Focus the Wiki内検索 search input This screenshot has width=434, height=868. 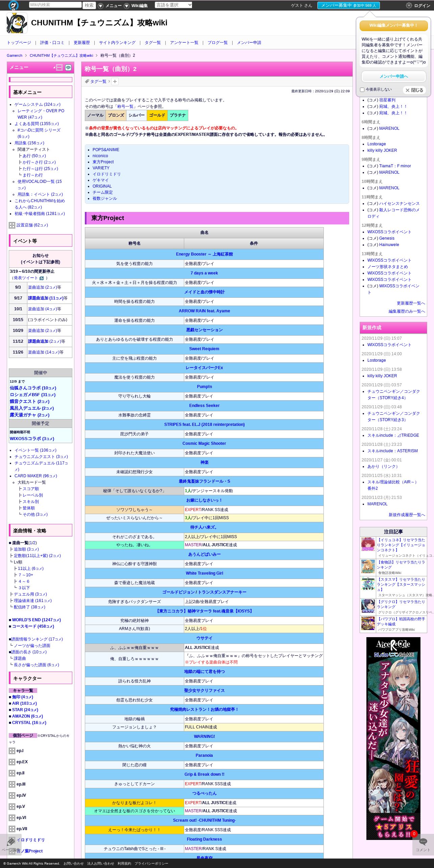[x=55, y=5]
